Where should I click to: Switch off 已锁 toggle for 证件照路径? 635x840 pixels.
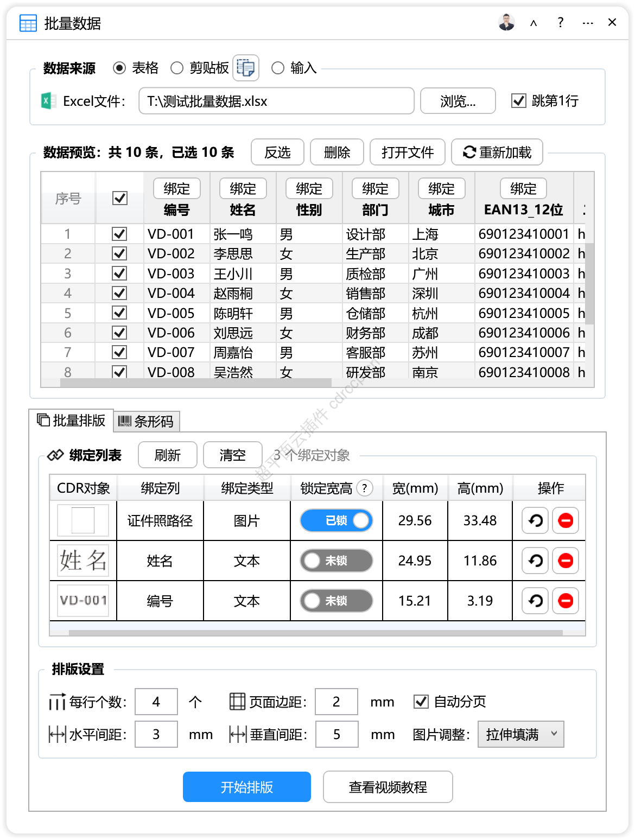point(336,520)
